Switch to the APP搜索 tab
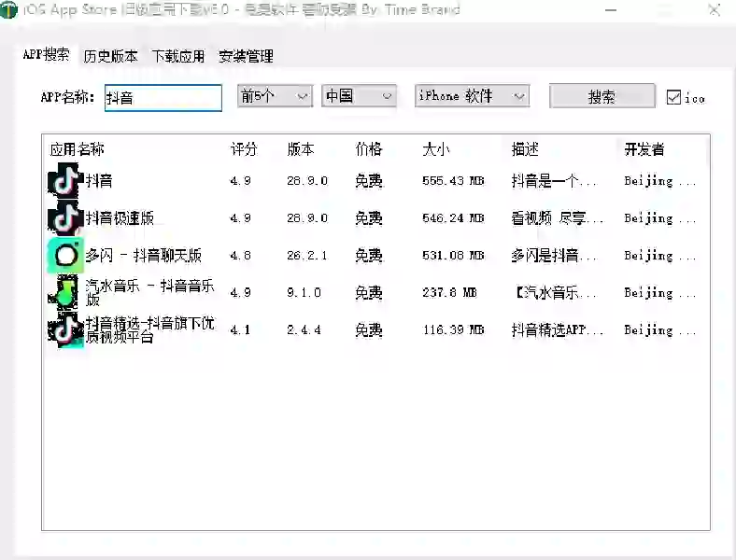Image resolution: width=736 pixels, height=560 pixels. pyautogui.click(x=46, y=55)
